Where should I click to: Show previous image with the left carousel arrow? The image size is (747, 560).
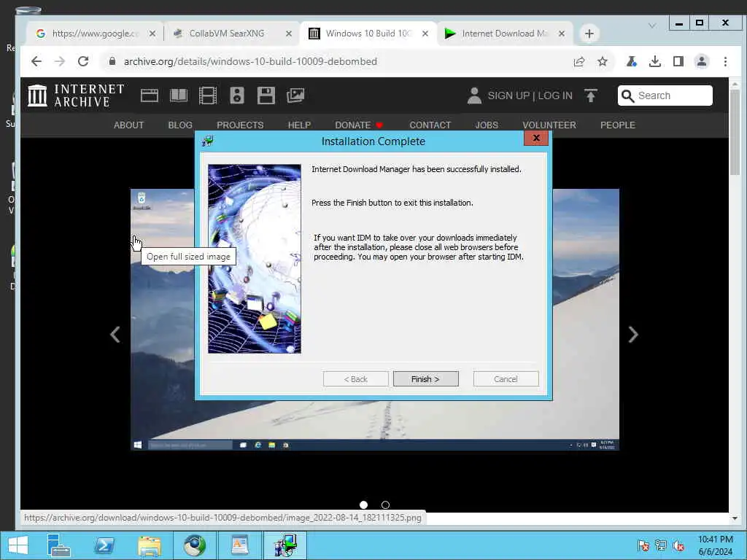point(115,334)
